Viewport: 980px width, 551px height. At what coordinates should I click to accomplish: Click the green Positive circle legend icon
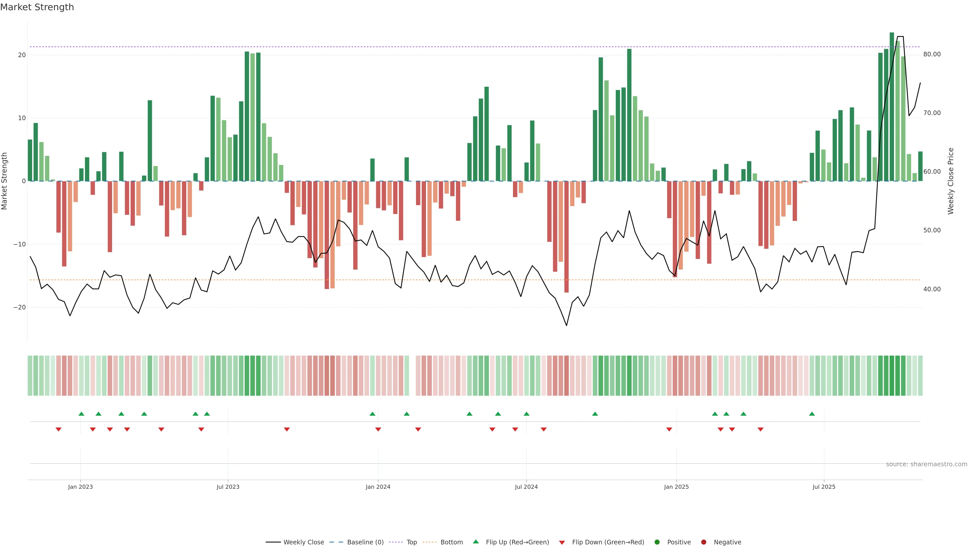tap(657, 542)
